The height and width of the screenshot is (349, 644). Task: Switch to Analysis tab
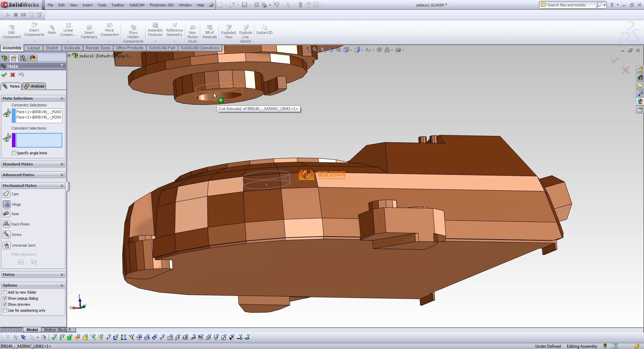[x=35, y=86]
